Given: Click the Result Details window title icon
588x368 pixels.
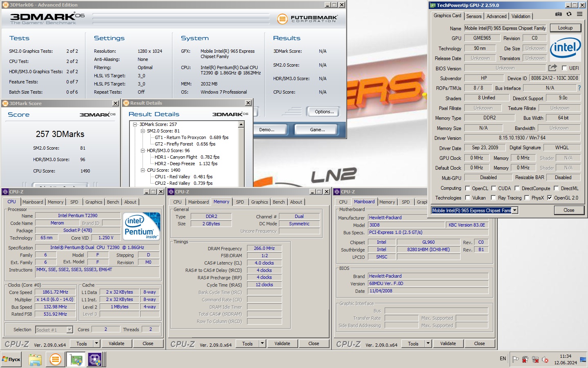Looking at the screenshot, I should pos(126,103).
